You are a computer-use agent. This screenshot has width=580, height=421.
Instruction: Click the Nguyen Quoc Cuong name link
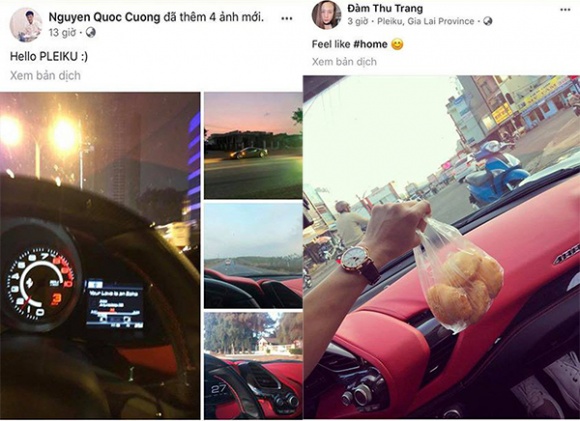(105, 17)
